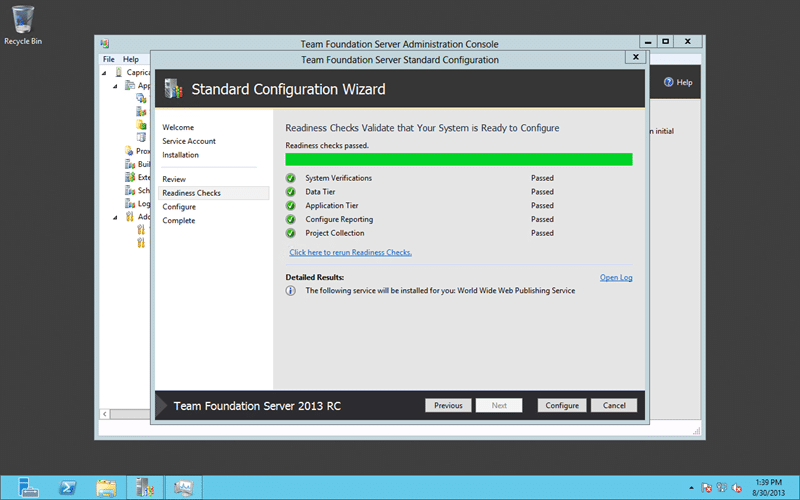Click the 'Configure Reporting' row text
800x500 pixels.
tap(339, 219)
